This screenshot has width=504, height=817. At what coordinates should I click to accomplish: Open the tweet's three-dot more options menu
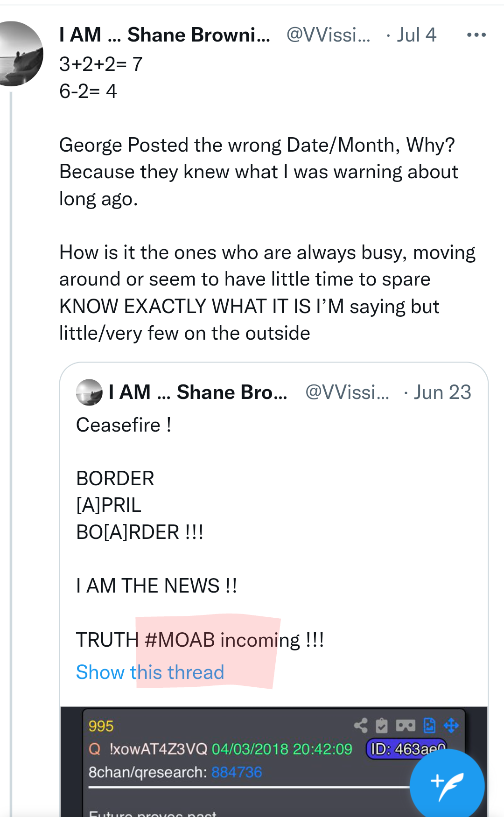(476, 35)
